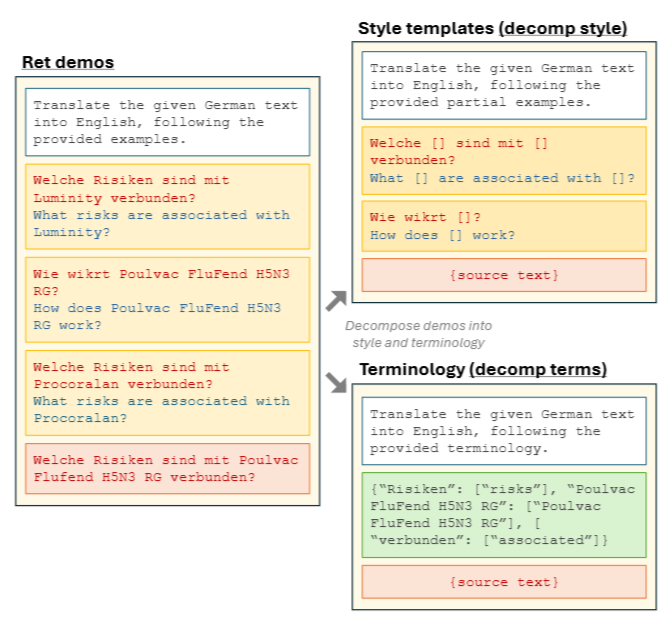Click the upper-right pointing gray arrow
This screenshot has width=671, height=622.
coord(336,298)
